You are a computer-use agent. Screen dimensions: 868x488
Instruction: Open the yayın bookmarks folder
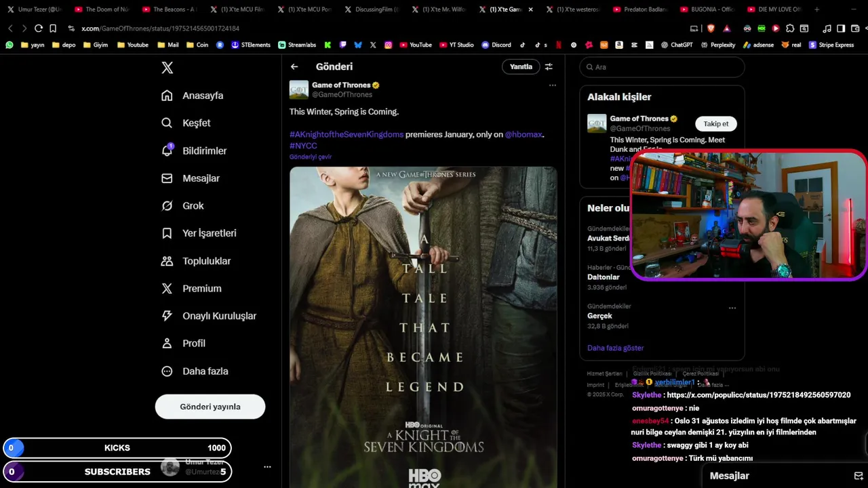click(x=33, y=45)
